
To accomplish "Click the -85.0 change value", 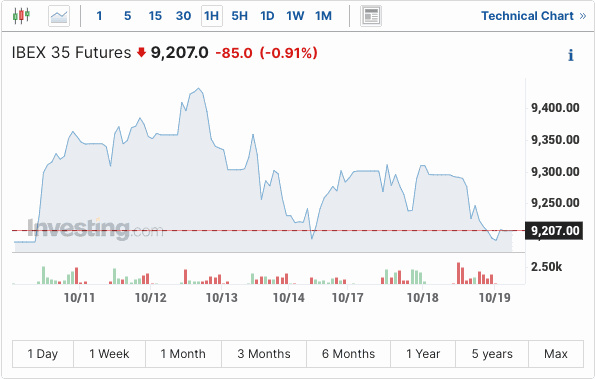I will [x=234, y=53].
